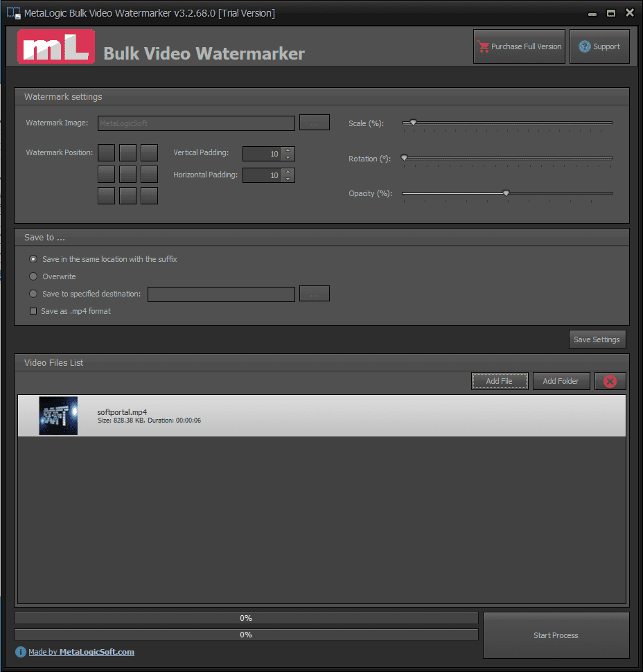Click Add Folder

click(x=561, y=381)
